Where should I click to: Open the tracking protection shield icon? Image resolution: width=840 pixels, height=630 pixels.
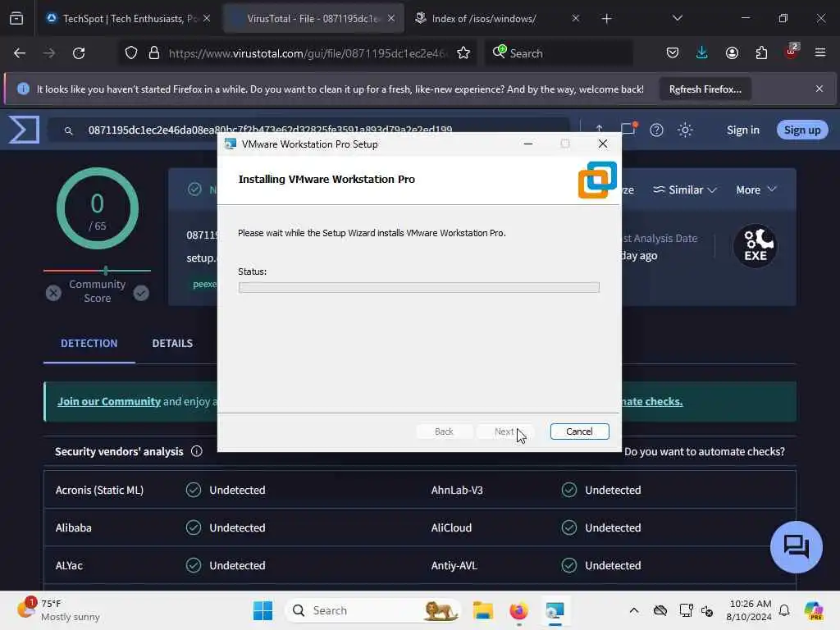(131, 53)
